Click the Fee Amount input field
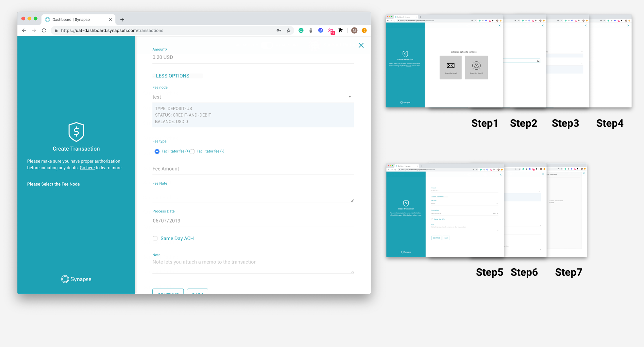 [x=252, y=169]
